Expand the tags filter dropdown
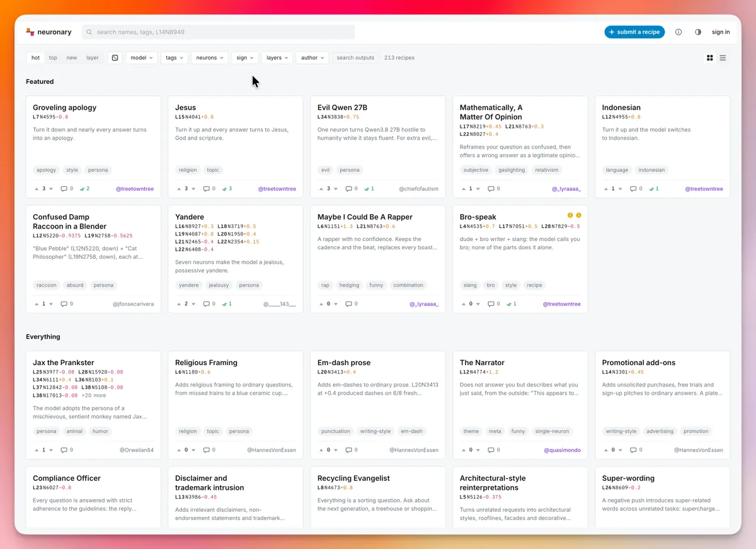 pos(175,58)
